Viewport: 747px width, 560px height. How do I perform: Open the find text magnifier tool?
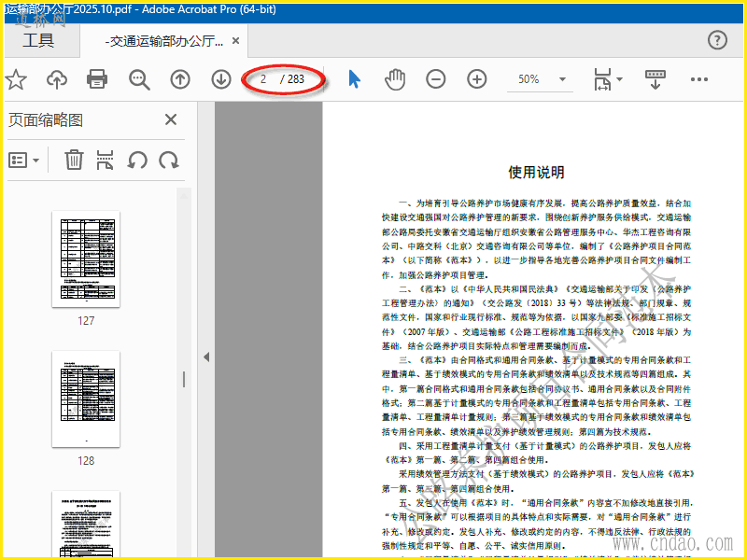(139, 79)
